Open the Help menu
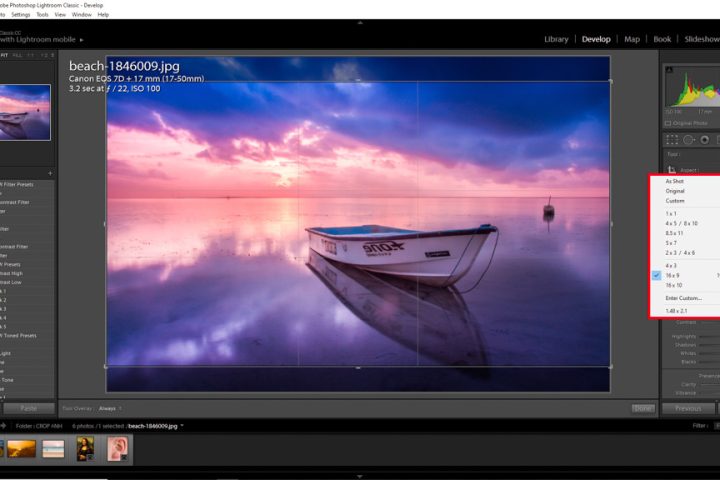720x480 pixels. pos(103,15)
